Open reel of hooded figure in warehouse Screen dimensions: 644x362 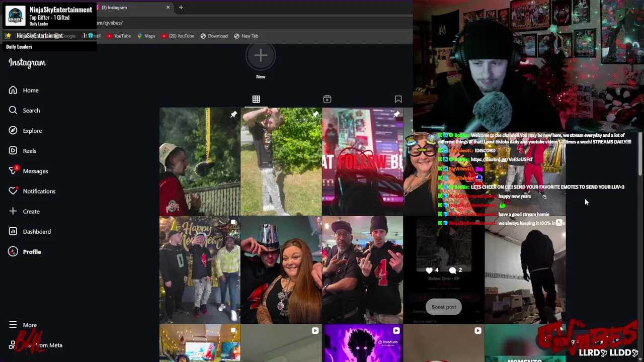point(525,270)
